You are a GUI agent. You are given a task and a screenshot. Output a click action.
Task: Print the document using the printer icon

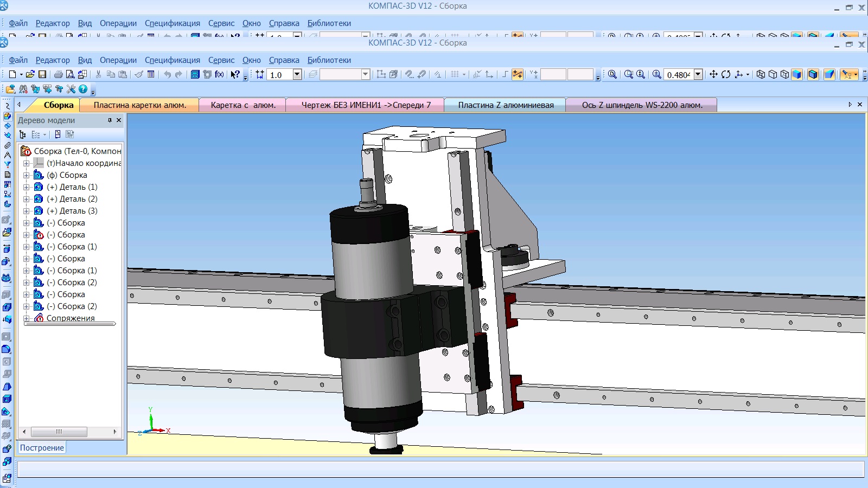(x=58, y=74)
